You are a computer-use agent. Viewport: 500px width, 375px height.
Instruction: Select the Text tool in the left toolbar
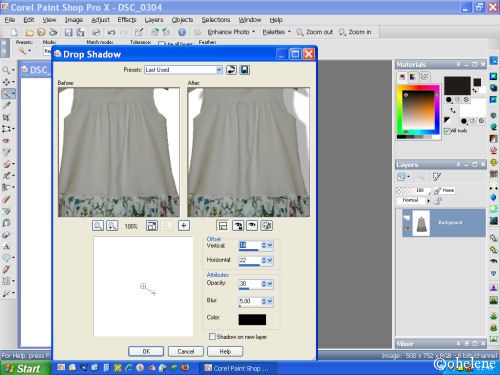(x=6, y=247)
